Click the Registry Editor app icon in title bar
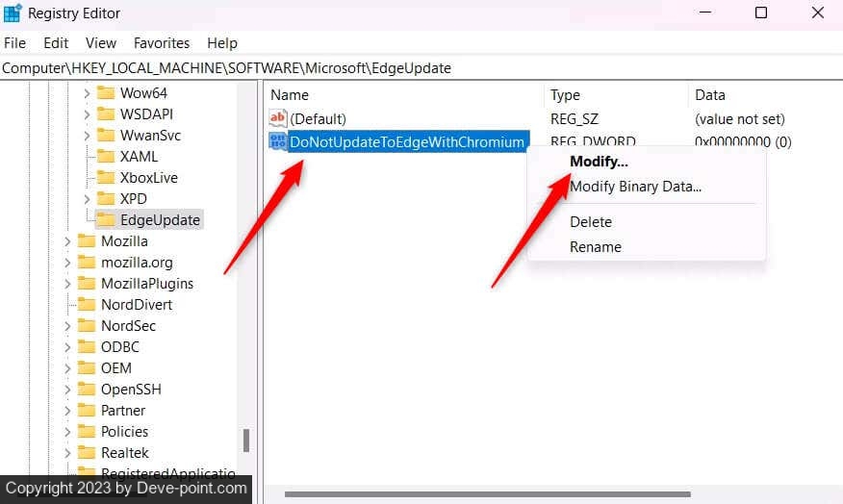This screenshot has width=843, height=504. tap(13, 13)
